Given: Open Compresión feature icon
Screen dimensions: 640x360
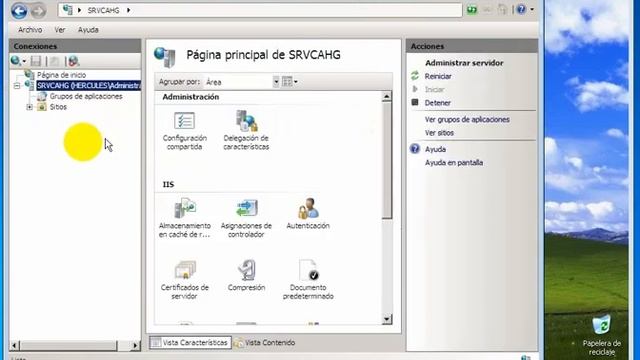Looking at the screenshot, I should point(246,276).
